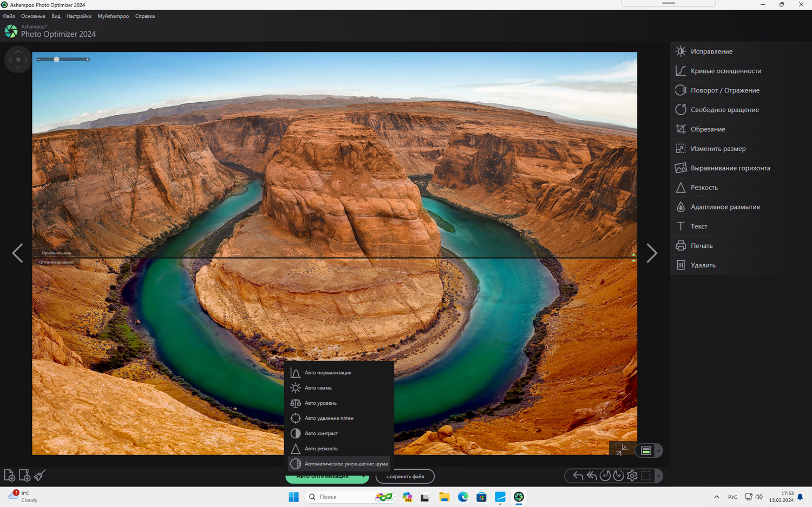This screenshot has height=507, width=812.
Task: Toggle the dashed selection rectangle tool
Action: tap(645, 476)
